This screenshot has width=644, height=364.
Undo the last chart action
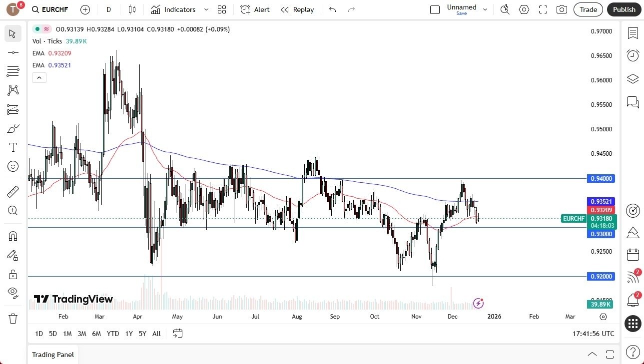(x=333, y=9)
